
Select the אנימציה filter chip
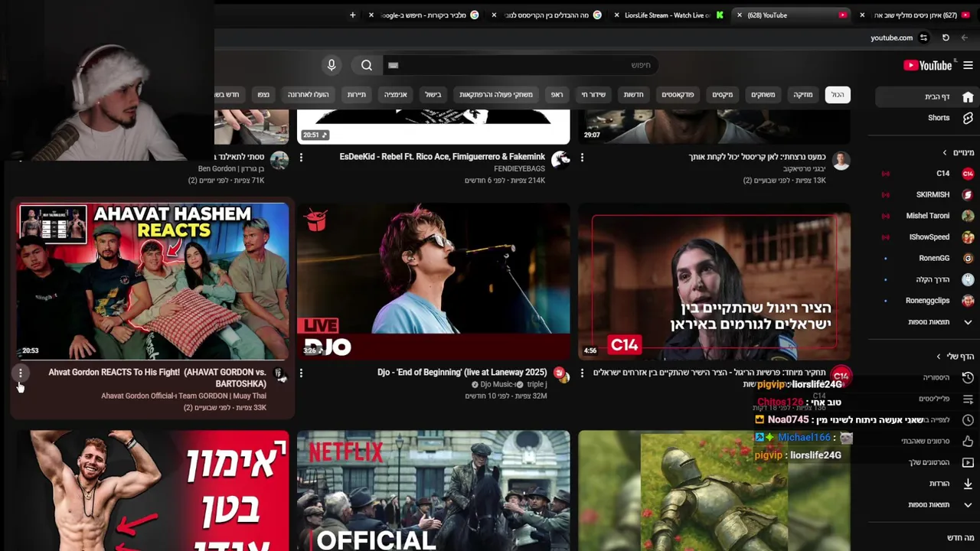396,95
